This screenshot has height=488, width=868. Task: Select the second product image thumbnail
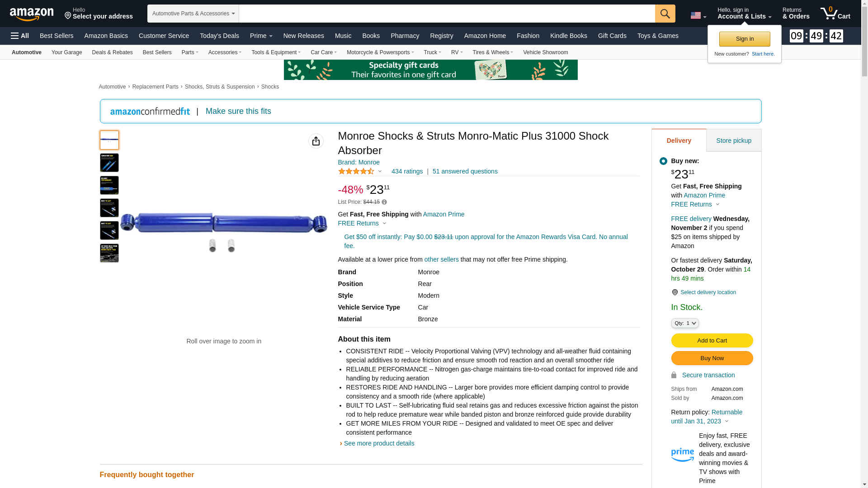point(109,163)
